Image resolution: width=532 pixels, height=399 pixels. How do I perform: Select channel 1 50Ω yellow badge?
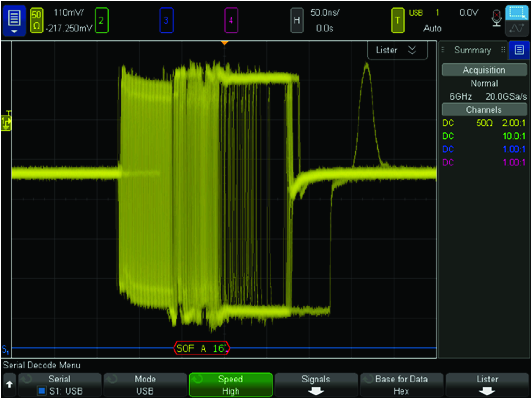point(36,21)
